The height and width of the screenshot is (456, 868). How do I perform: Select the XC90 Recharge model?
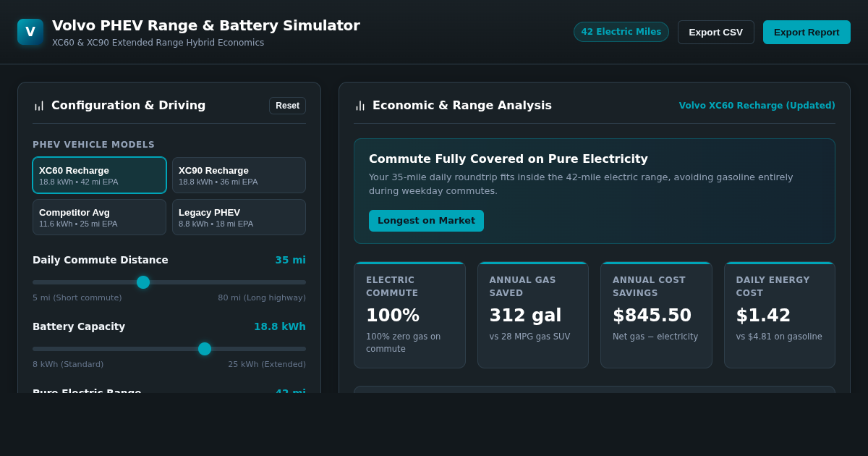[239, 175]
